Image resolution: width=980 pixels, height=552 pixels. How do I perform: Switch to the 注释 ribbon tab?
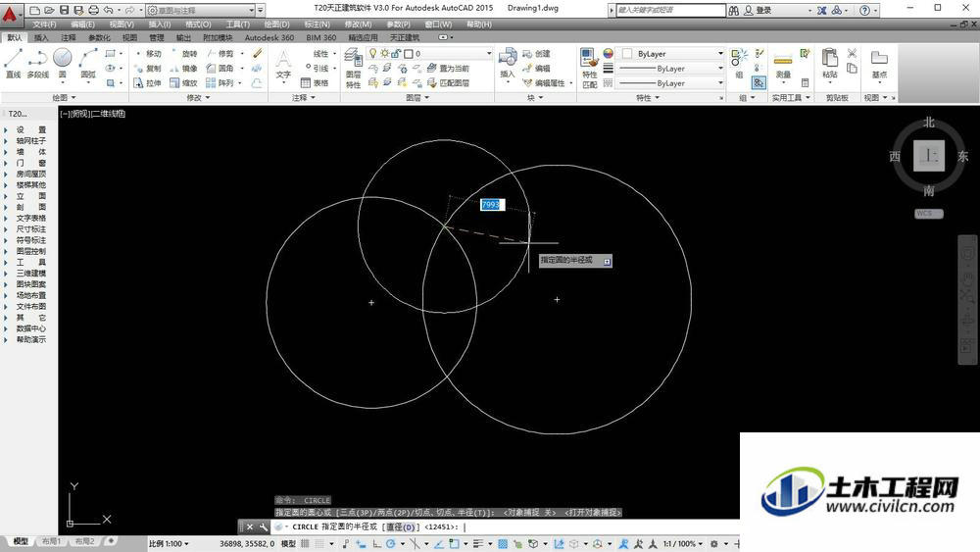coord(69,37)
